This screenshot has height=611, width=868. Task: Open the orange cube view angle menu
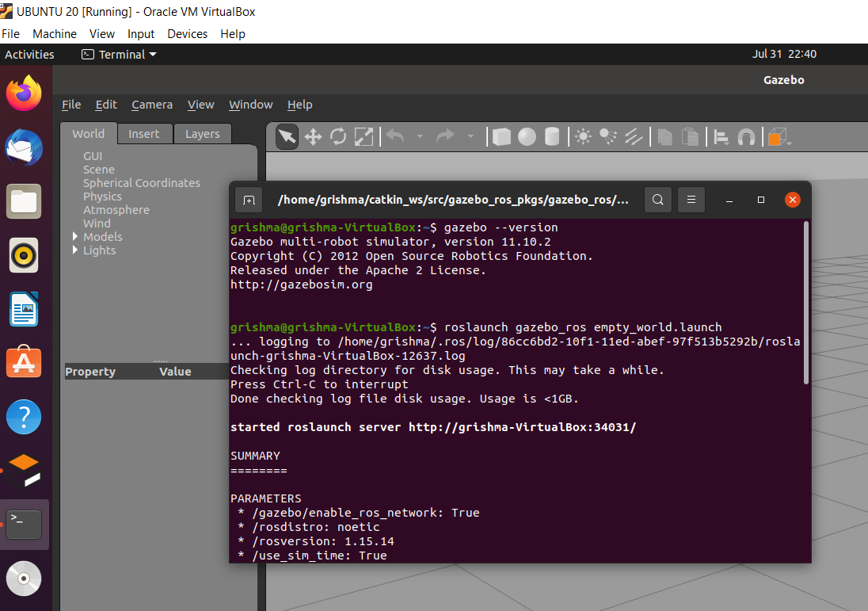779,137
